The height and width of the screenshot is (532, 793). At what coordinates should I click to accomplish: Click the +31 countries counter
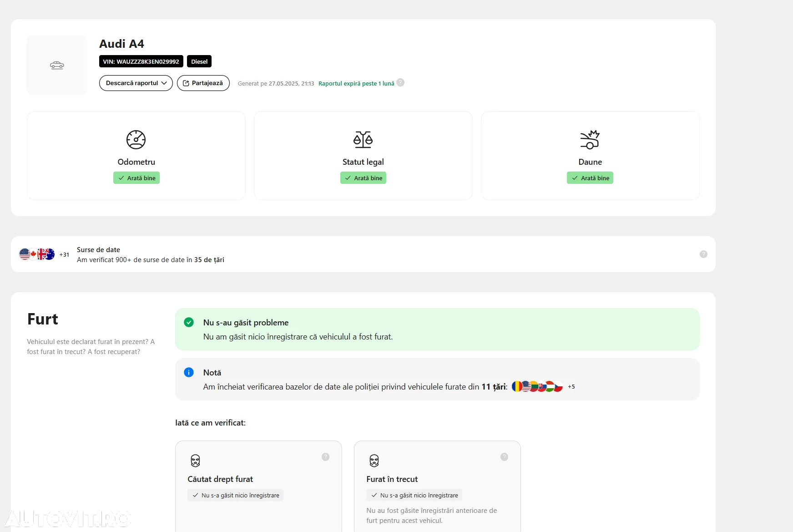[64, 255]
